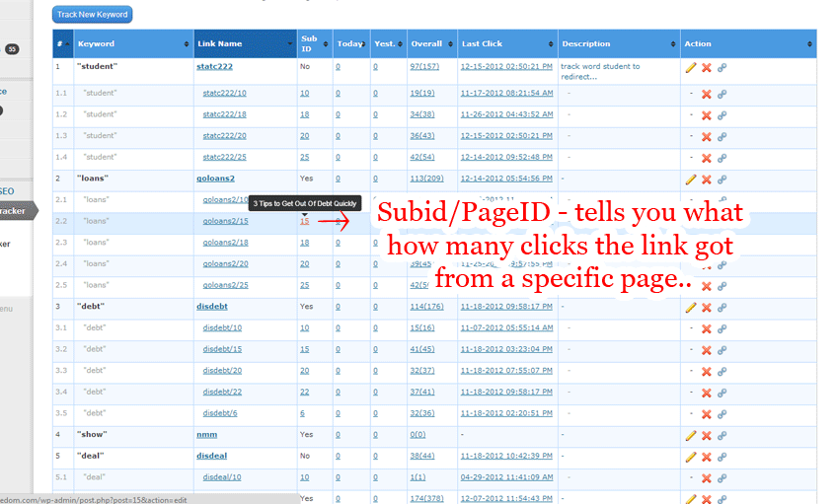Edit the goloans2 entry with pencil icon

pyautogui.click(x=691, y=180)
